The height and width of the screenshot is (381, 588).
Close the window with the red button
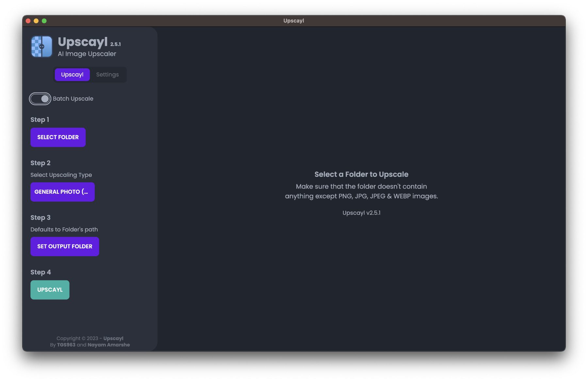[28, 21]
